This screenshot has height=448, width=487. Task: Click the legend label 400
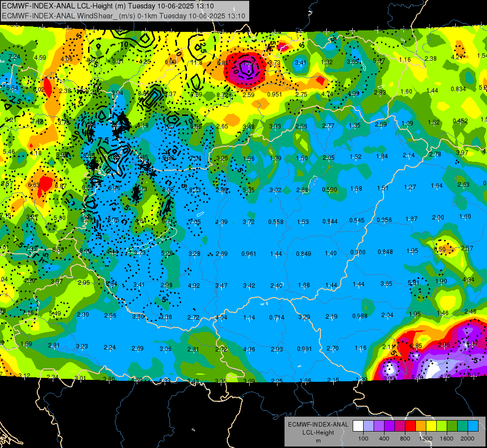pos(384,439)
